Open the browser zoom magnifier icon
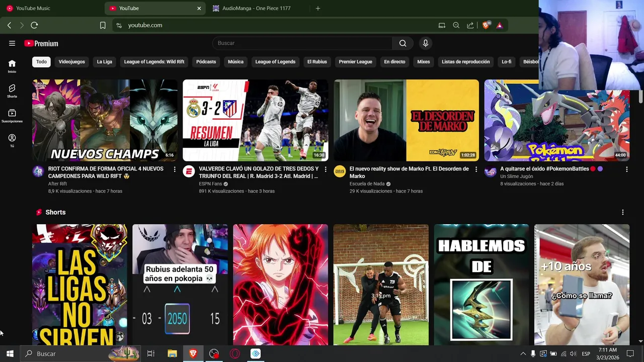The width and height of the screenshot is (644, 362). pyautogui.click(x=456, y=25)
